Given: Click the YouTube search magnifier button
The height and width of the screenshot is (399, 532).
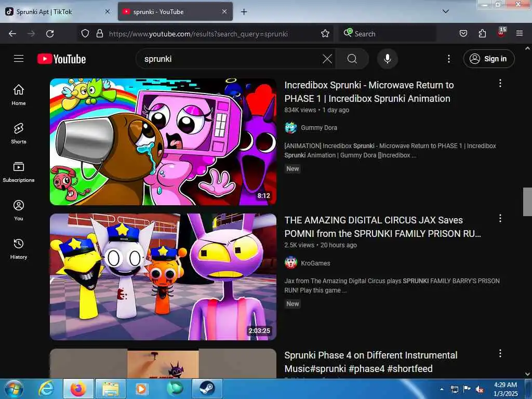Looking at the screenshot, I should pos(352,59).
